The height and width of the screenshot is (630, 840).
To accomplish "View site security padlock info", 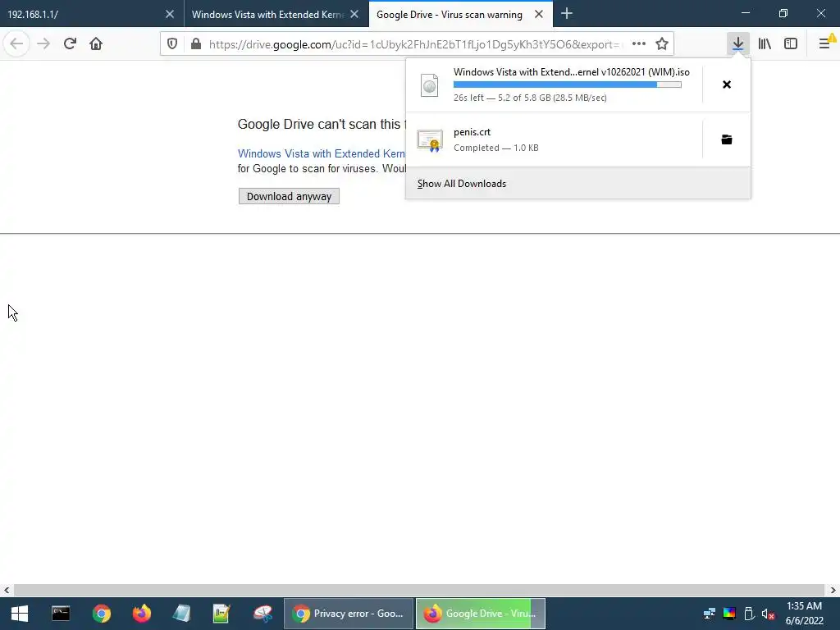I will [196, 44].
